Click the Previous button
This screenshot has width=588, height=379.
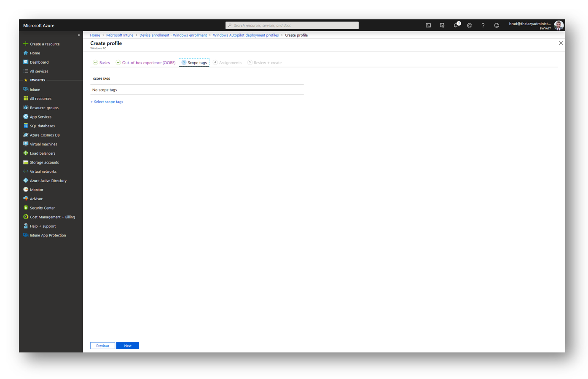pyautogui.click(x=102, y=346)
